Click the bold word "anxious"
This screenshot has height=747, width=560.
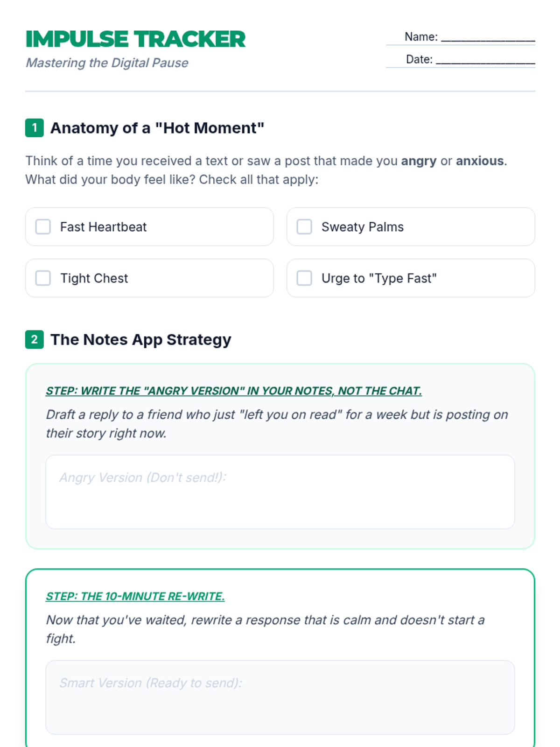pyautogui.click(x=480, y=161)
